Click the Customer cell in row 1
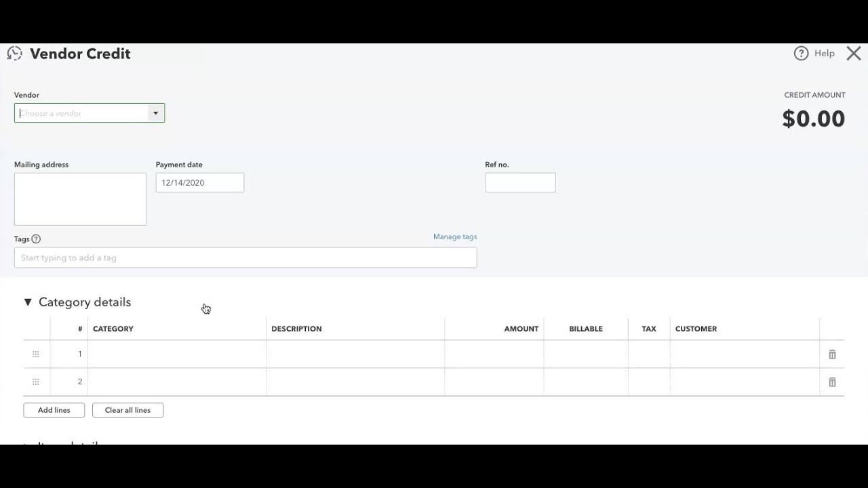868x488 pixels. pos(745,354)
